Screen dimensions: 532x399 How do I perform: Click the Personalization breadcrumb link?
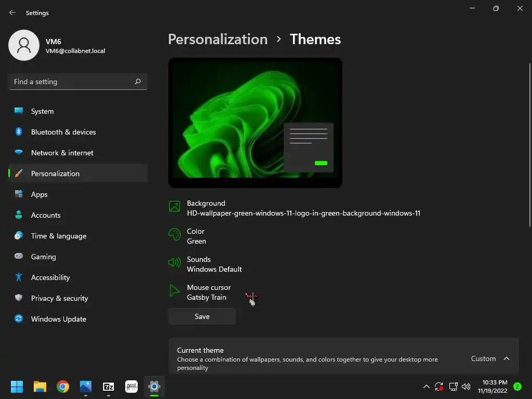pyautogui.click(x=218, y=39)
